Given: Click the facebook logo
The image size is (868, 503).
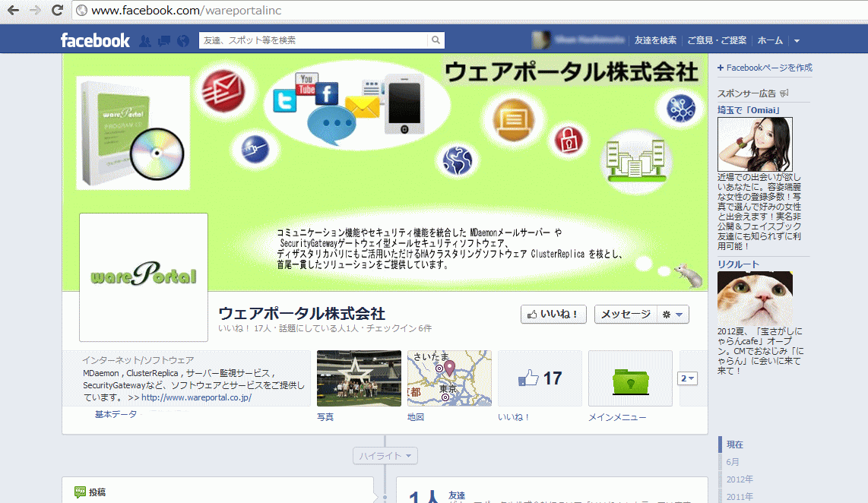Looking at the screenshot, I should pyautogui.click(x=95, y=40).
